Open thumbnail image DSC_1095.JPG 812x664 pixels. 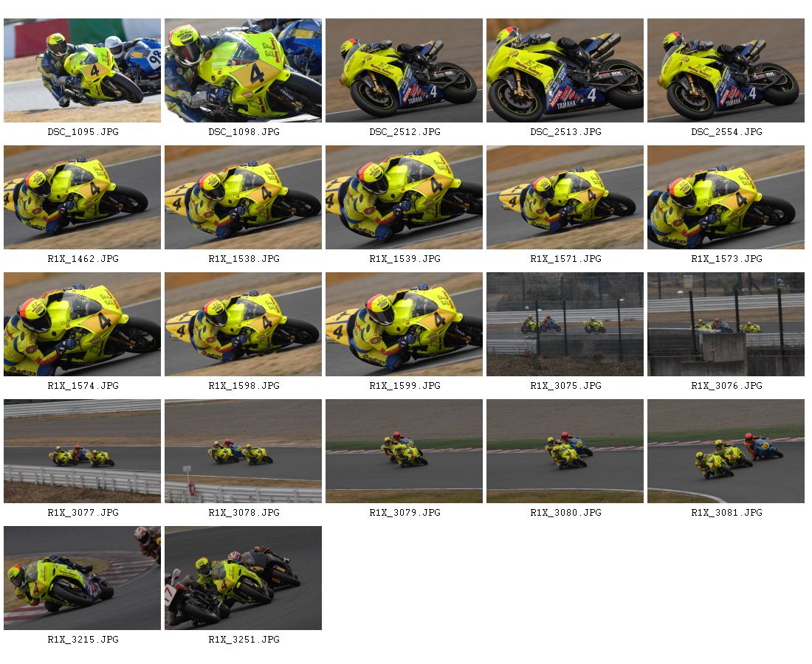[x=83, y=70]
